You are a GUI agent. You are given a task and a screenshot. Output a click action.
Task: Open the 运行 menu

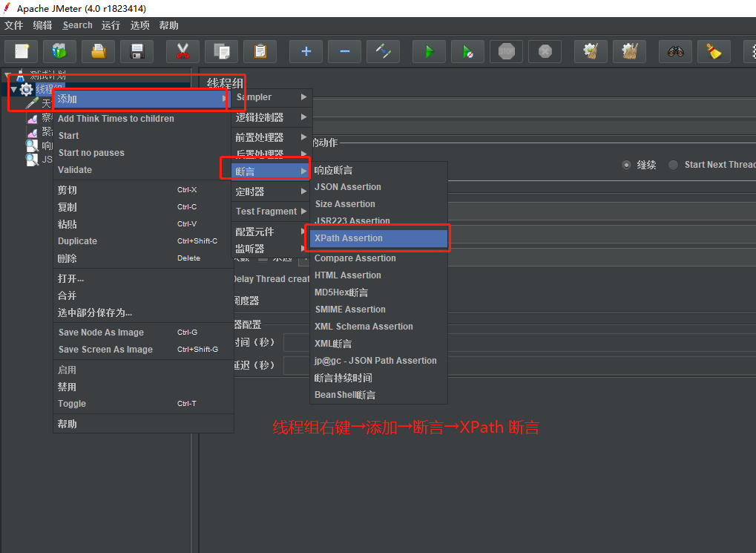pyautogui.click(x=111, y=25)
